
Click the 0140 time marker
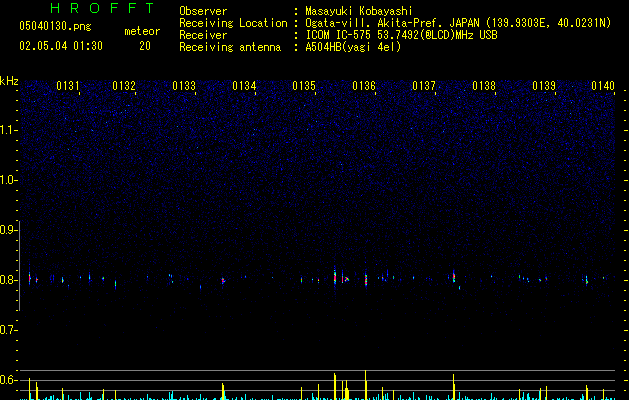click(603, 86)
